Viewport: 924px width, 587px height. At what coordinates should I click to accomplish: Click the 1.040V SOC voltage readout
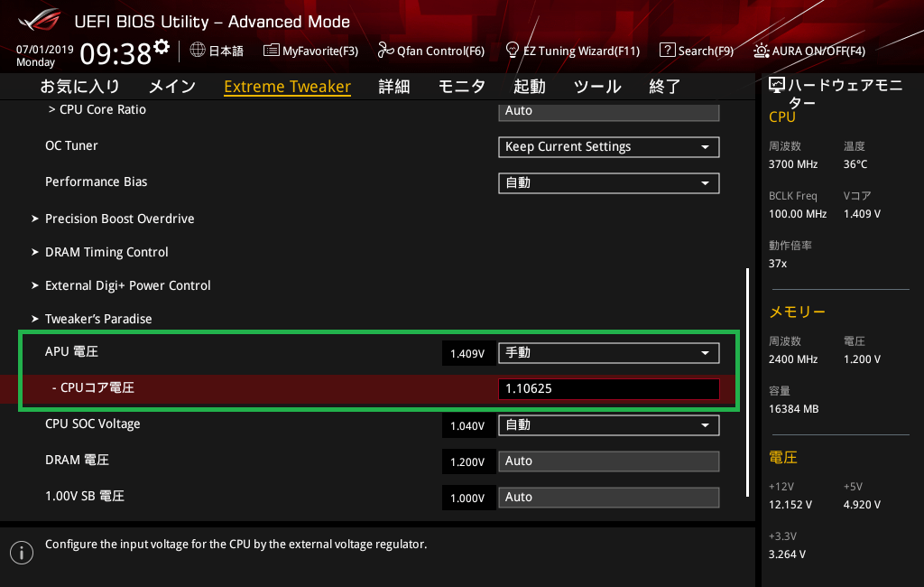point(467,426)
